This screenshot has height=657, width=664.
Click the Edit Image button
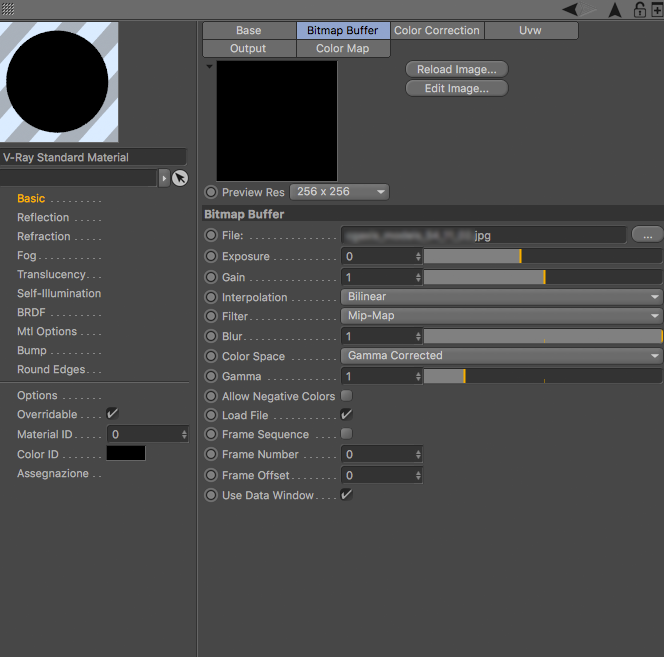click(456, 88)
